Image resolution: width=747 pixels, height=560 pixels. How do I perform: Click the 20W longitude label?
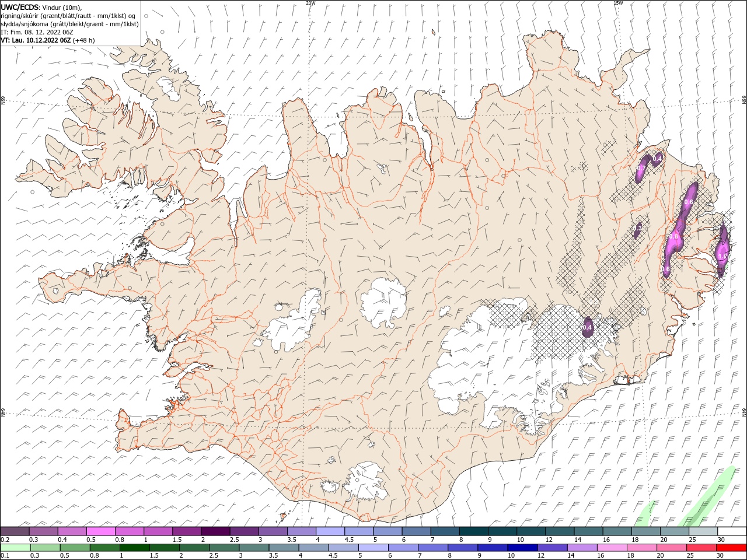click(x=310, y=3)
